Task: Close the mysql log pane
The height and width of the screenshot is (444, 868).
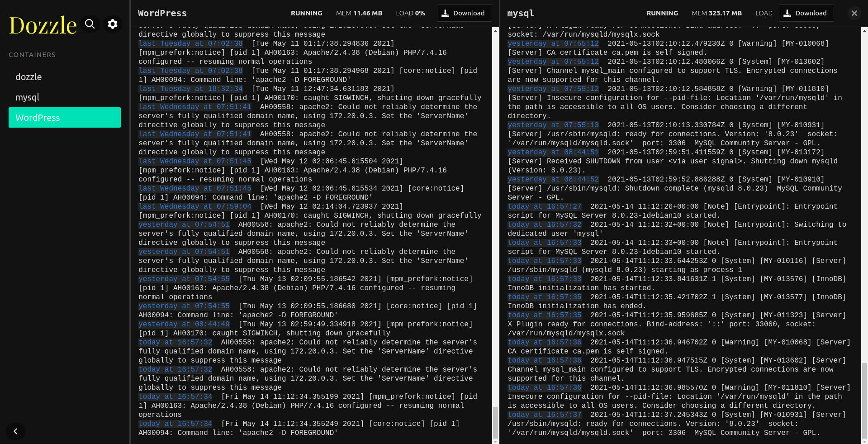Action: coord(854,13)
